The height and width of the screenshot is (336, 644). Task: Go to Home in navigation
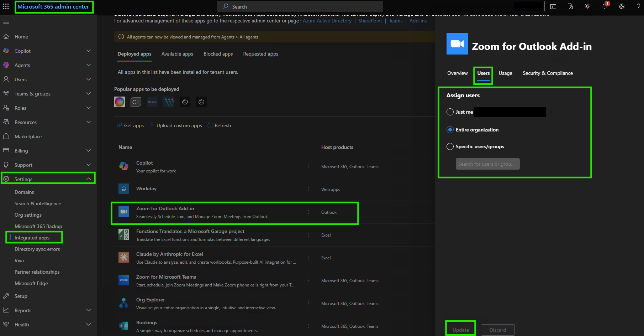pos(21,37)
